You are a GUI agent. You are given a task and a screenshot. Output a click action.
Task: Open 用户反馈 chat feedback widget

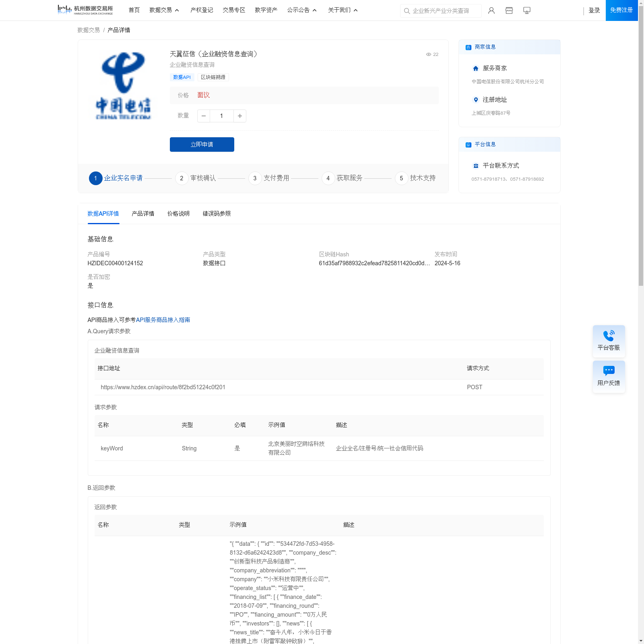(x=609, y=377)
